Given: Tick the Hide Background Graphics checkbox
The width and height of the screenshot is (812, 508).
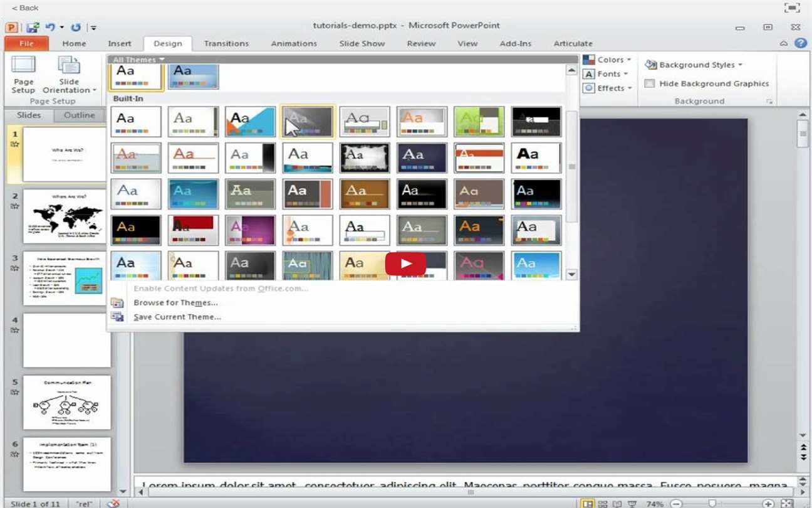Looking at the screenshot, I should coord(650,83).
